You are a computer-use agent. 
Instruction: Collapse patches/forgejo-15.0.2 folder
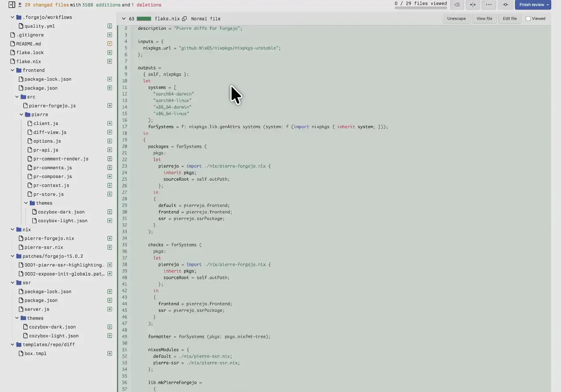13,256
